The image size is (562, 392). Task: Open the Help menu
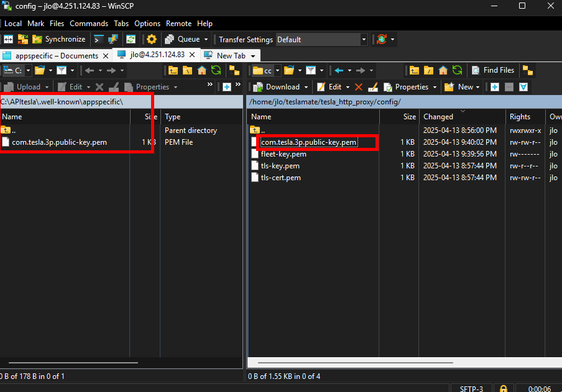click(205, 24)
